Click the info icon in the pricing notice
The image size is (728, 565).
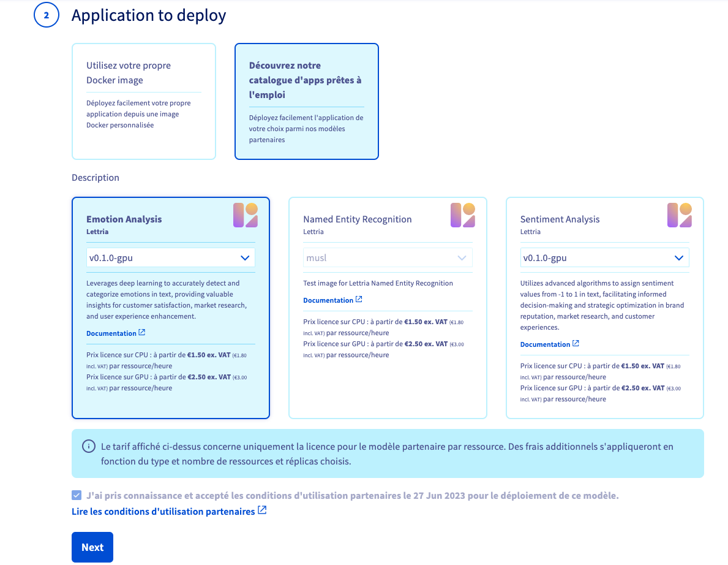(89, 446)
